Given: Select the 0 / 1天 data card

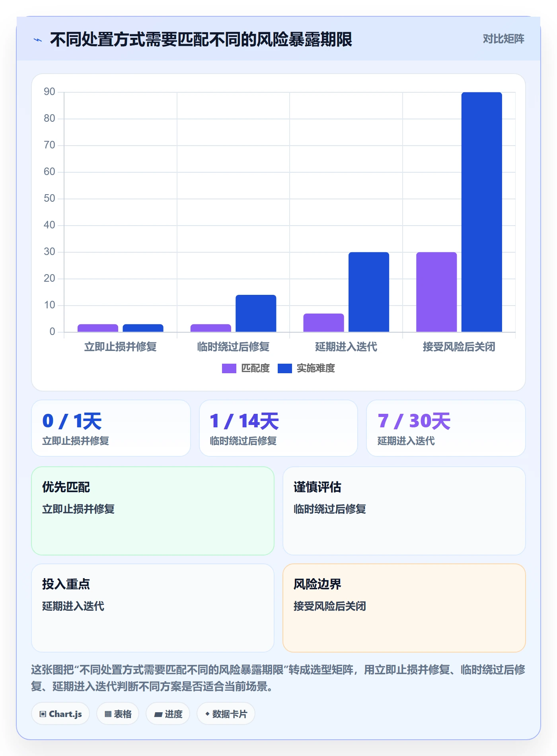Looking at the screenshot, I should click(x=111, y=428).
